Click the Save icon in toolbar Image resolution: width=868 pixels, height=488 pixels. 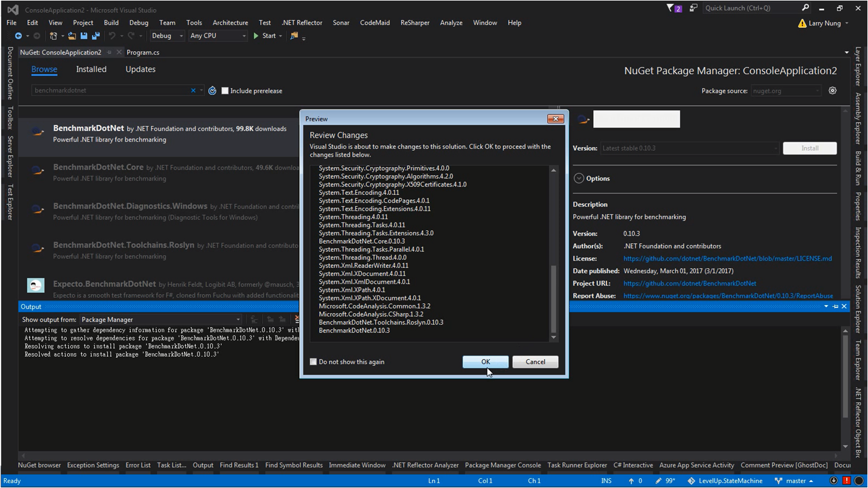pos(84,36)
